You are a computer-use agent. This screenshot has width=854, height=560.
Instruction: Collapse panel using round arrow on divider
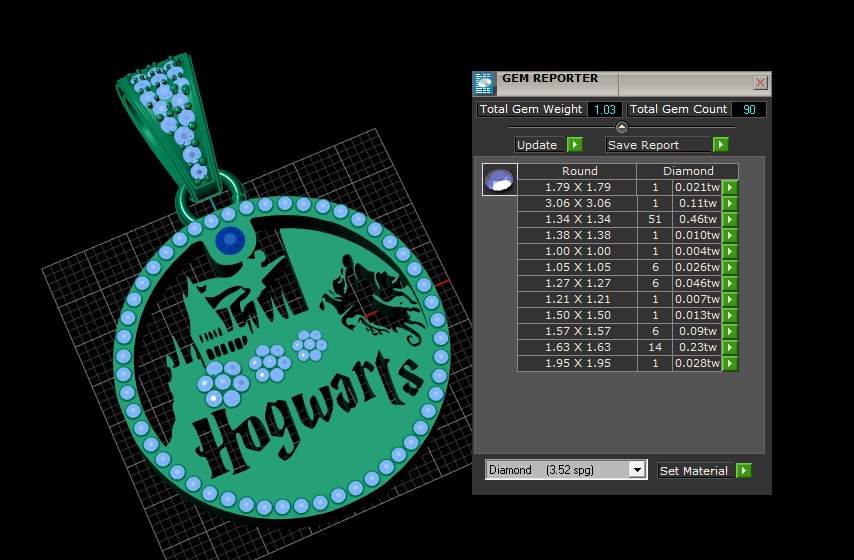tap(621, 127)
